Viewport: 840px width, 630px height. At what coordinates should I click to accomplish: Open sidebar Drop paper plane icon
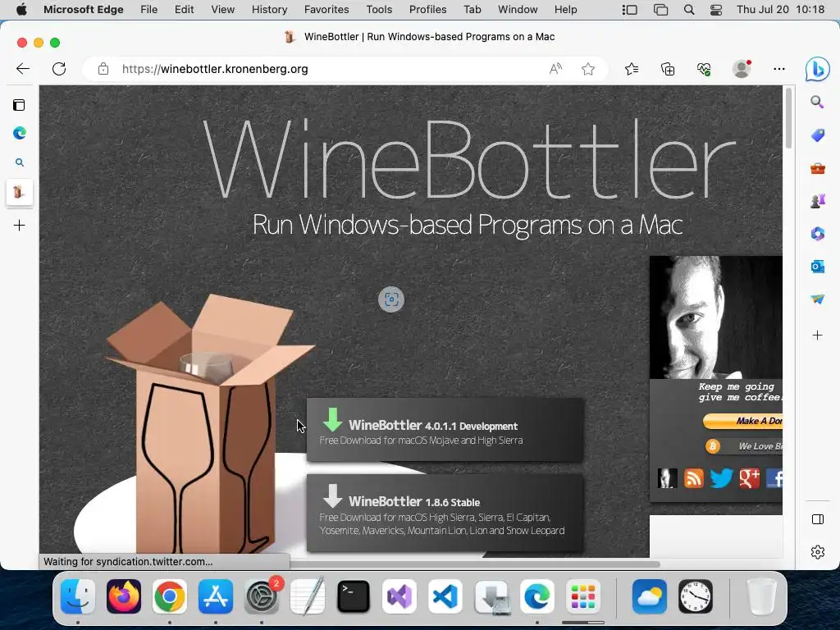pos(818,299)
